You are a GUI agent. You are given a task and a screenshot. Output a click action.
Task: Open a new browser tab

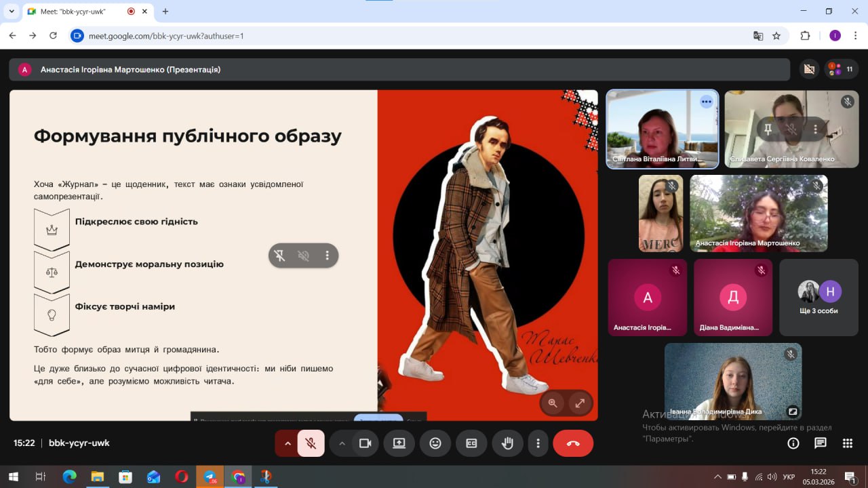[x=165, y=12]
